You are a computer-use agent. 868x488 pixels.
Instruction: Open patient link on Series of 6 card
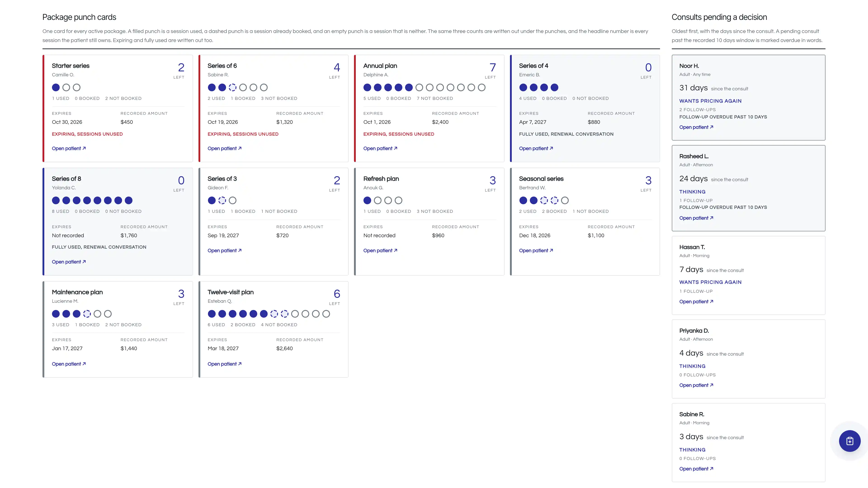[x=224, y=148]
